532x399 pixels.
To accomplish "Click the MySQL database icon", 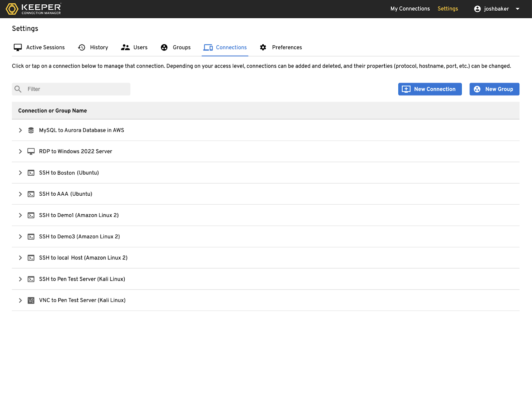I will point(31,130).
